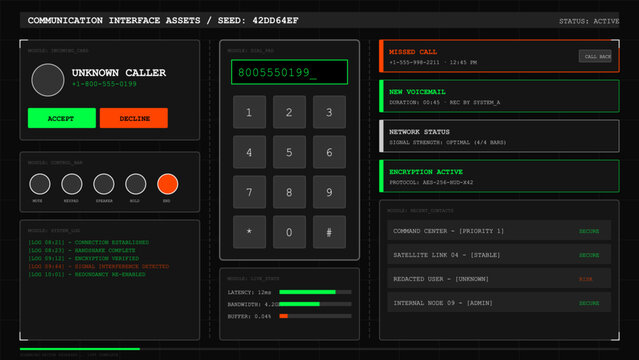Select Command Center contact row
Image resolution: width=639 pixels, height=360 pixels.
499,231
